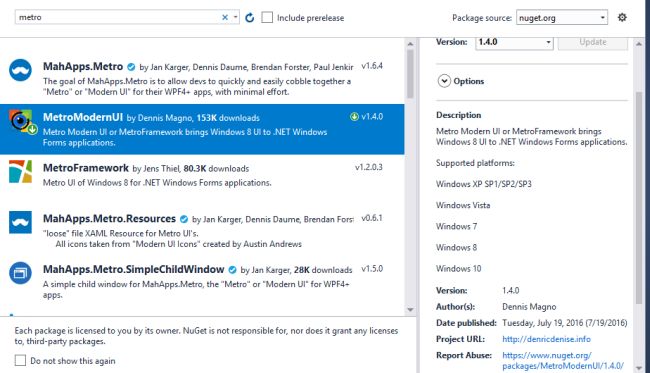The height and width of the screenshot is (373, 650).
Task: Click the Description heading
Action: point(458,115)
